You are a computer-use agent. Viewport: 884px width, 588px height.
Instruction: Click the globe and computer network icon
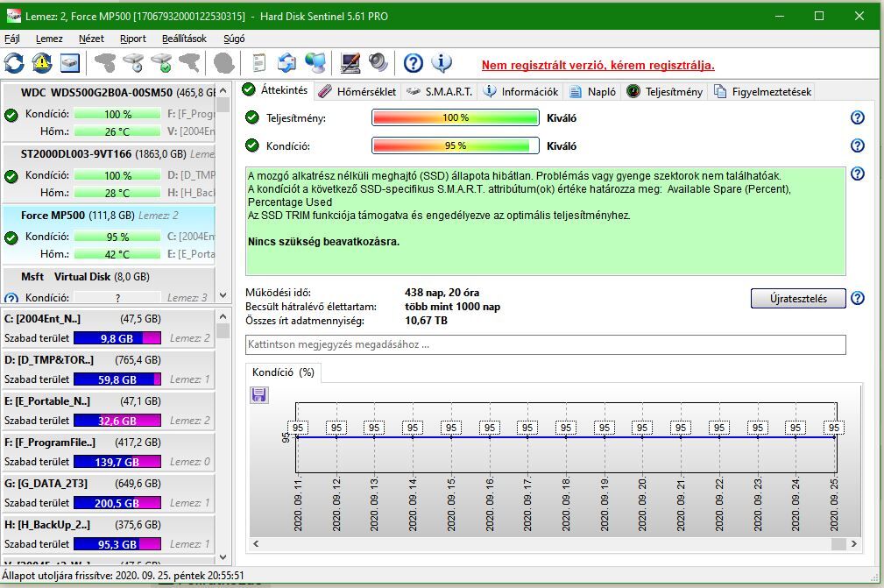click(x=315, y=62)
